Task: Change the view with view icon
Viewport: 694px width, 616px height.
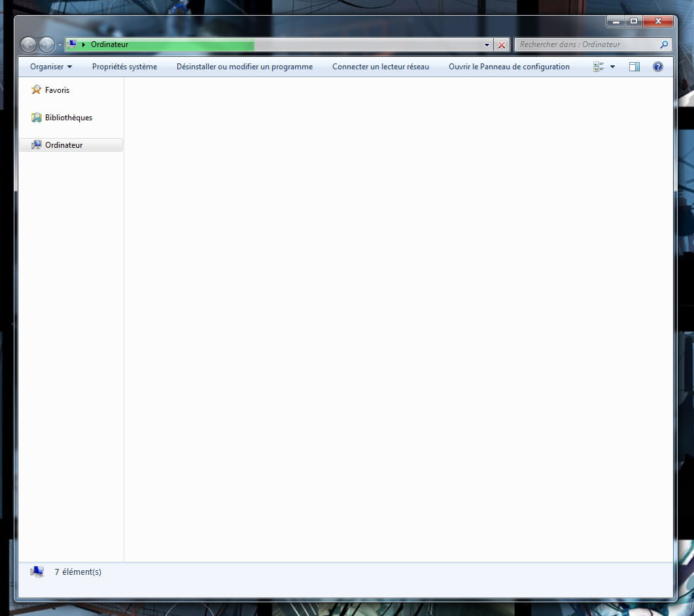Action: 599,67
